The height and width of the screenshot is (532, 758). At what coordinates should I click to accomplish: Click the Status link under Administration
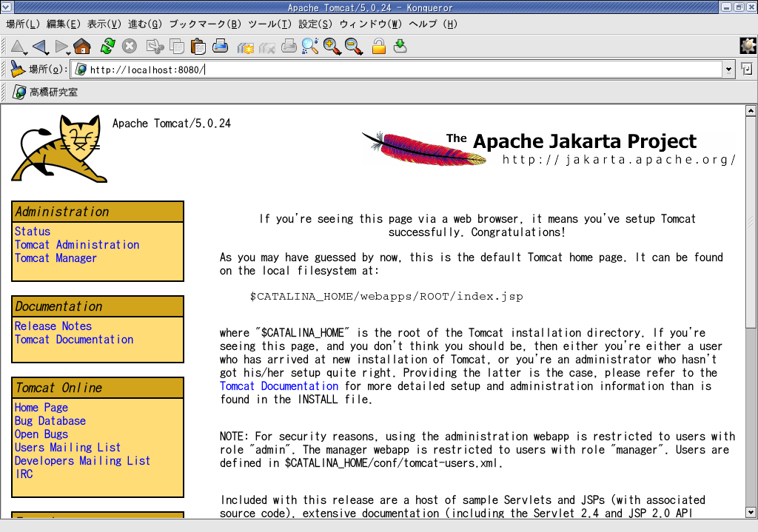point(33,232)
